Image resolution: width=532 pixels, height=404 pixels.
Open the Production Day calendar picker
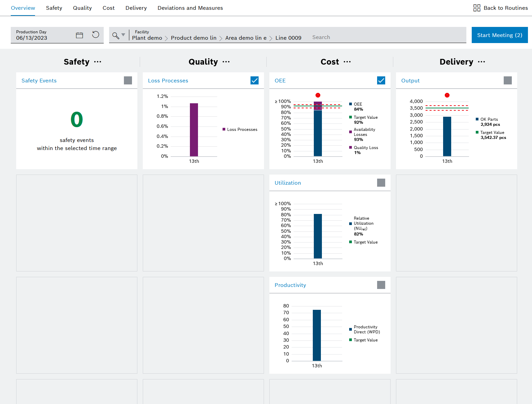click(79, 35)
